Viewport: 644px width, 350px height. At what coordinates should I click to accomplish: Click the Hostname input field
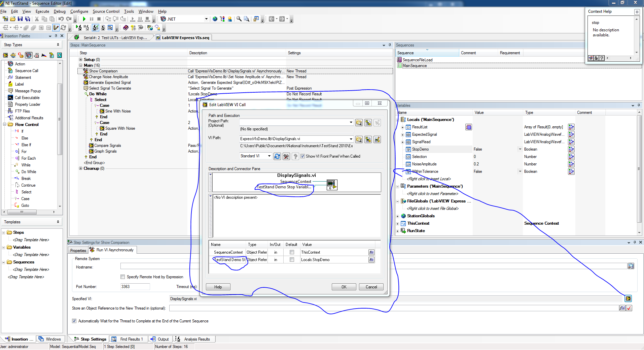373,266
